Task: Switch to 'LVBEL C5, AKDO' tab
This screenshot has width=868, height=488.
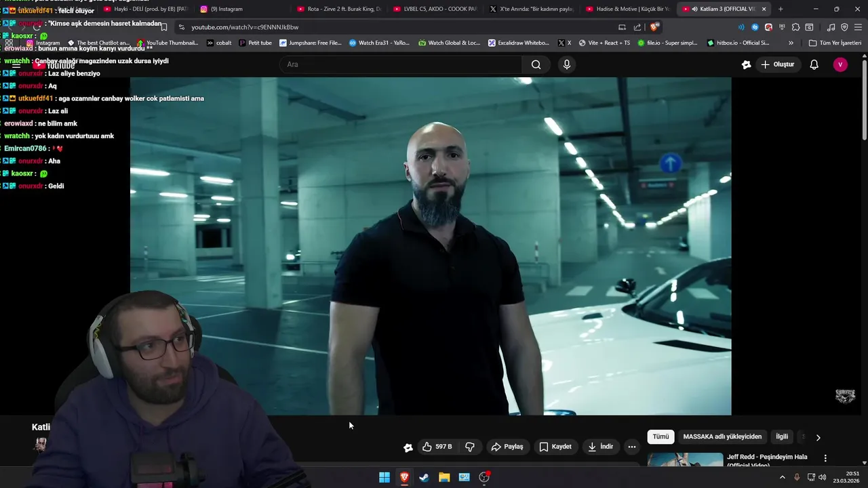Action: (x=435, y=9)
